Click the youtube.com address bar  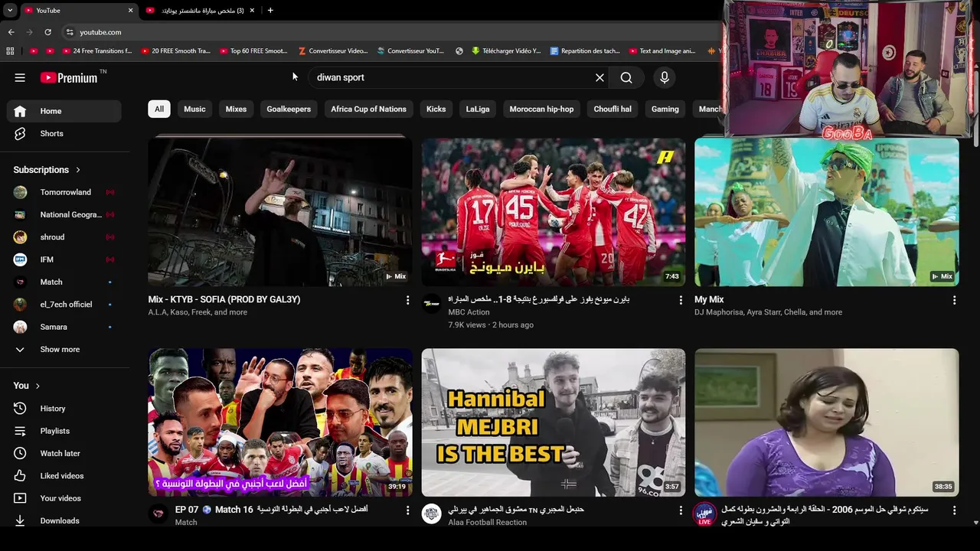[x=390, y=32]
